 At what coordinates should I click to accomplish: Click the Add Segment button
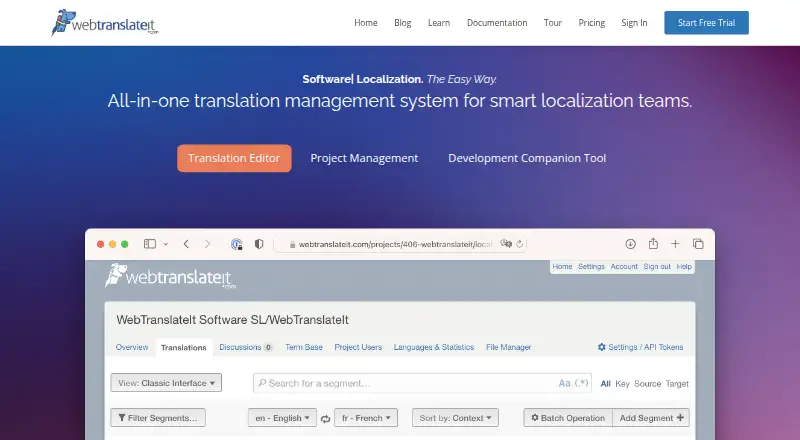[651, 418]
